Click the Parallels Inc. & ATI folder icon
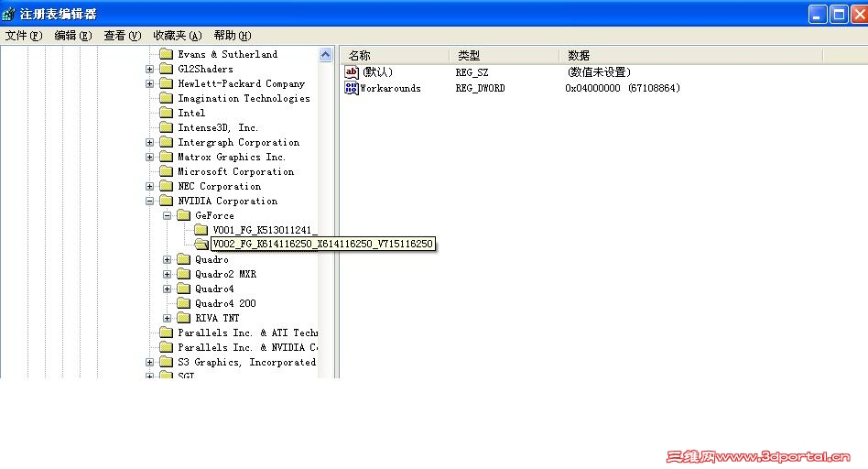 tap(166, 333)
